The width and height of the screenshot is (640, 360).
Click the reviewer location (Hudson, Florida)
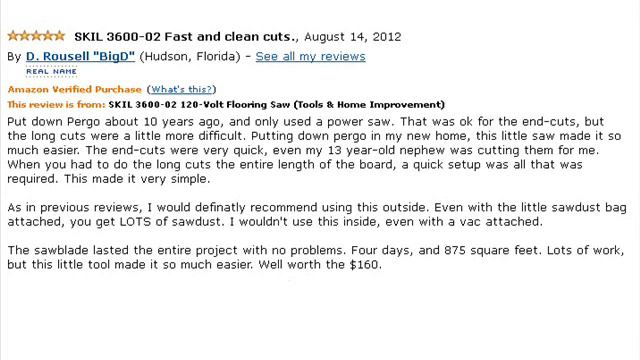pyautogui.click(x=190, y=56)
